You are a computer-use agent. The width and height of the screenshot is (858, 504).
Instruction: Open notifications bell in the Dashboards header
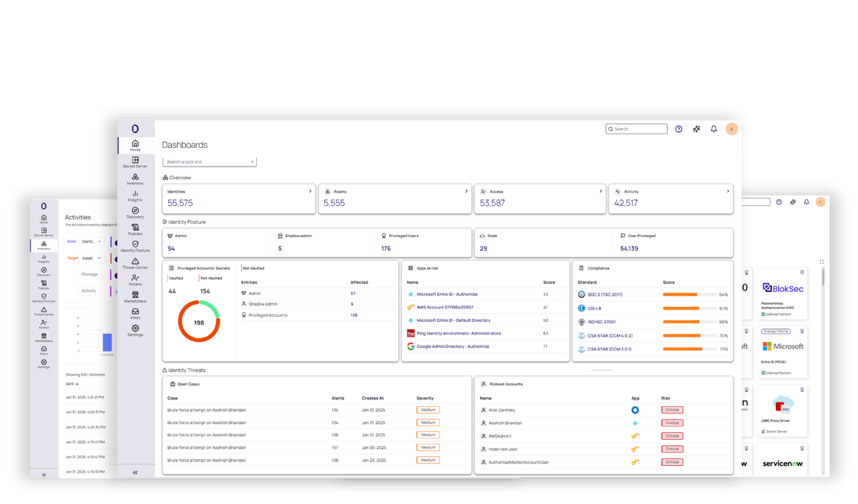[x=714, y=129]
